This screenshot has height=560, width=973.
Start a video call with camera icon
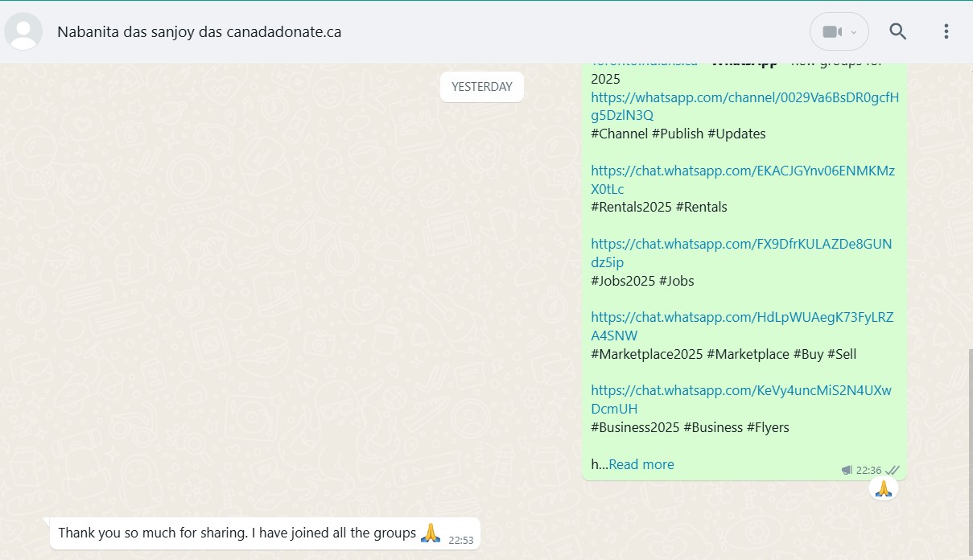click(831, 32)
